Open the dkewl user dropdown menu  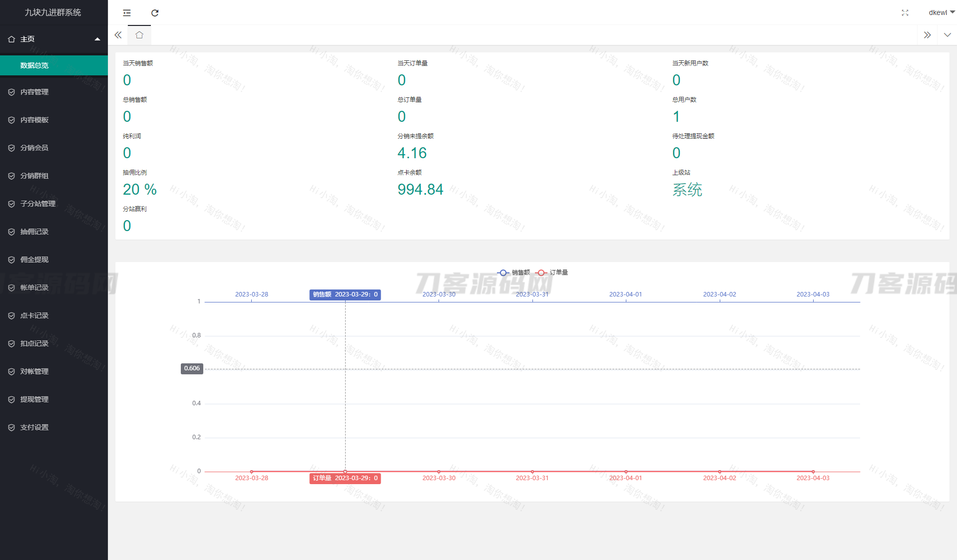941,12
